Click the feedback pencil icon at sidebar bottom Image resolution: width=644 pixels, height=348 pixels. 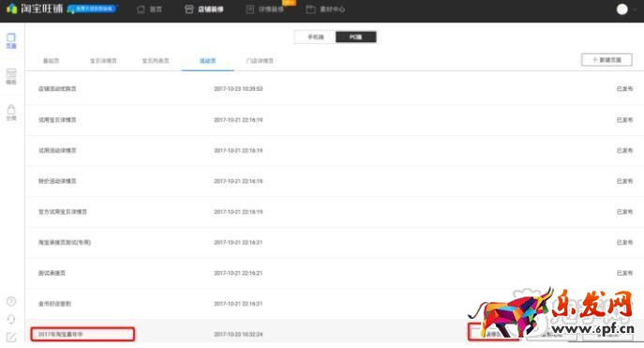pos(11,338)
